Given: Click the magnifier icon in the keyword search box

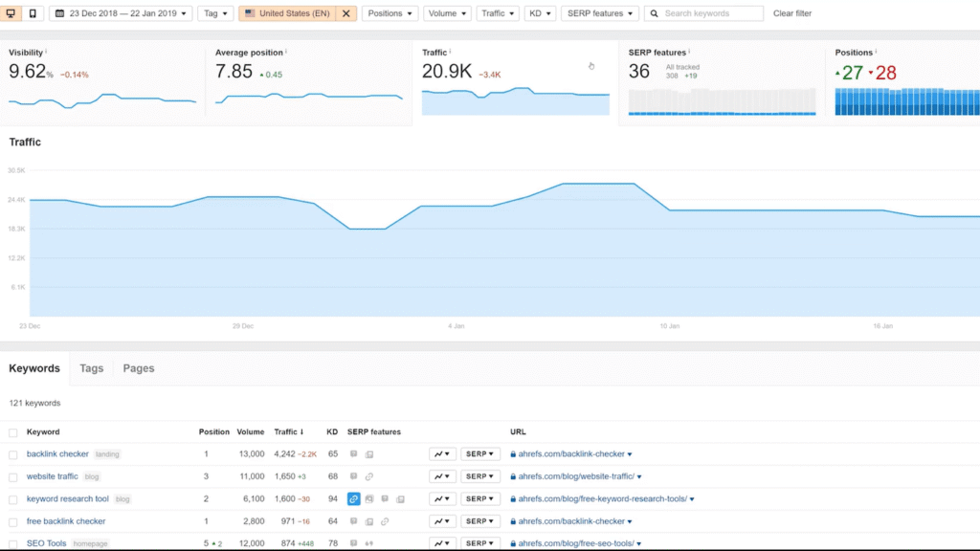Looking at the screenshot, I should pyautogui.click(x=656, y=13).
